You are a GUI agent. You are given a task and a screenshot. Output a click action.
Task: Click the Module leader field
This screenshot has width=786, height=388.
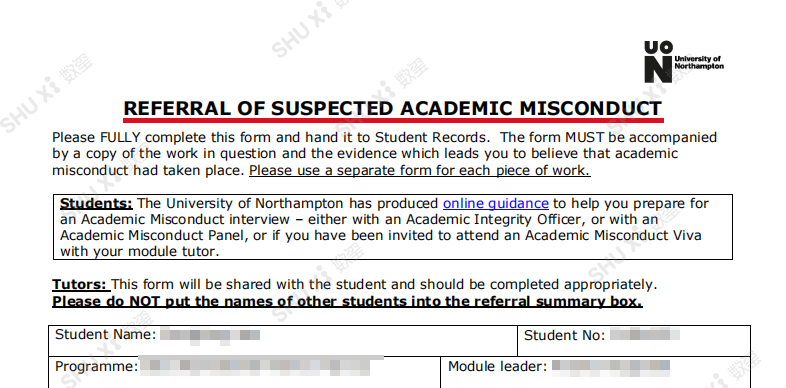[x=596, y=372]
